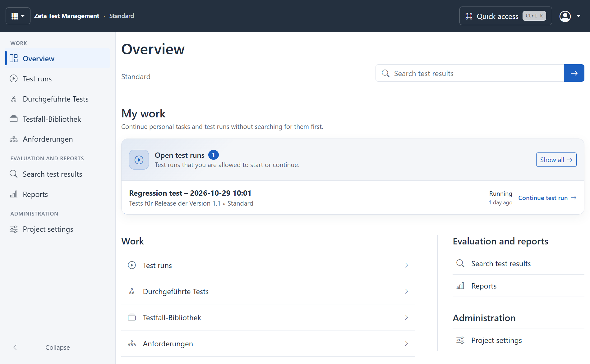590x364 pixels.
Task: Click the Reports bar chart icon in sidebar
Action: [x=14, y=194]
